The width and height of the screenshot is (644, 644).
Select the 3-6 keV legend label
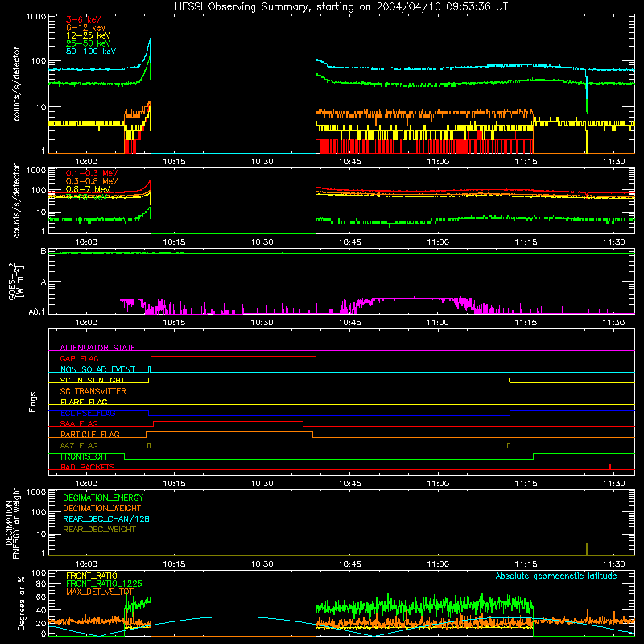point(84,19)
